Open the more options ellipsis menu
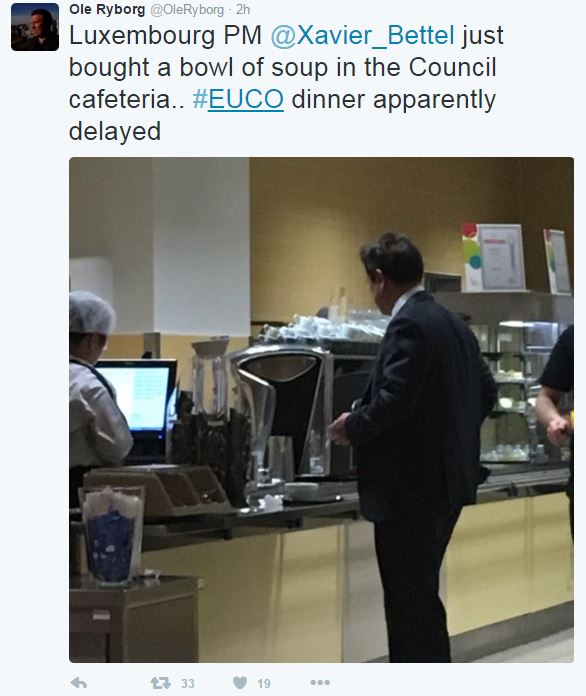586x696 pixels. [x=320, y=682]
